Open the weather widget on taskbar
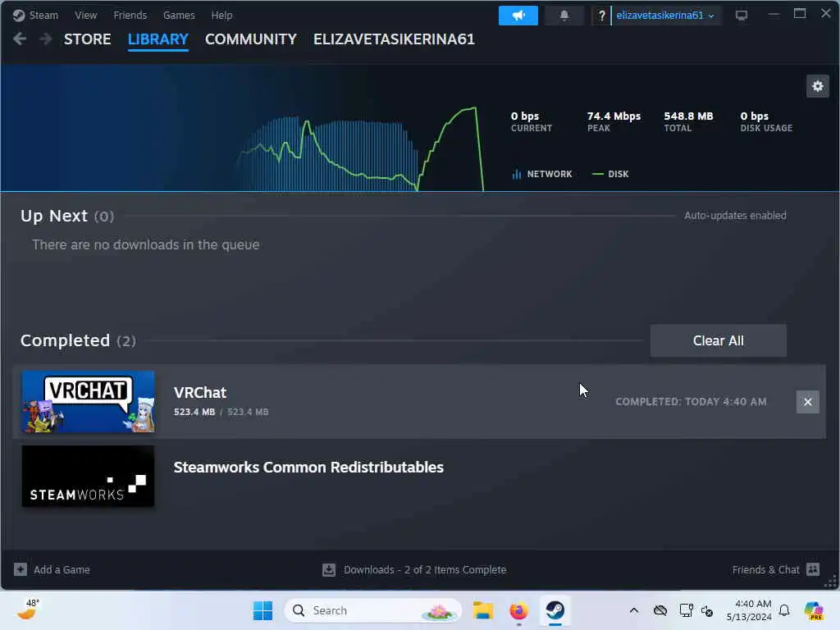This screenshot has width=840, height=630. click(28, 609)
